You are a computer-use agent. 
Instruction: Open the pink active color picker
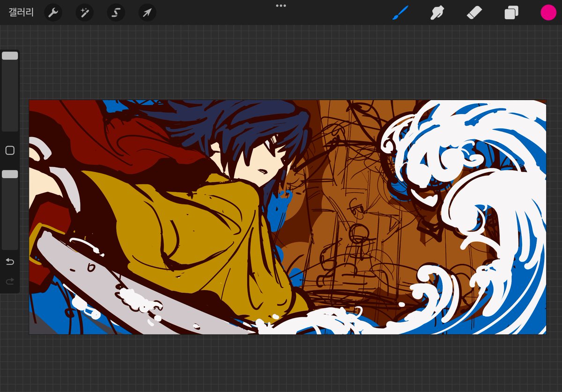pos(548,13)
